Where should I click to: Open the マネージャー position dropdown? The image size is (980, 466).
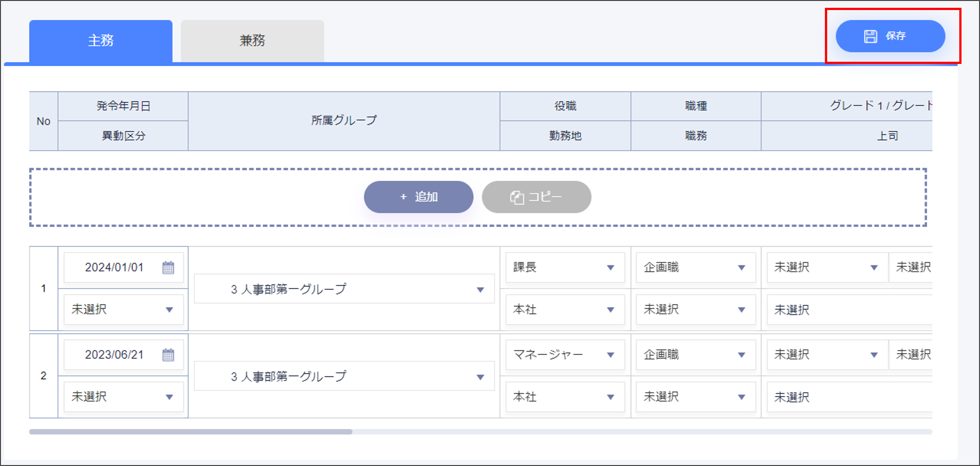(x=610, y=355)
